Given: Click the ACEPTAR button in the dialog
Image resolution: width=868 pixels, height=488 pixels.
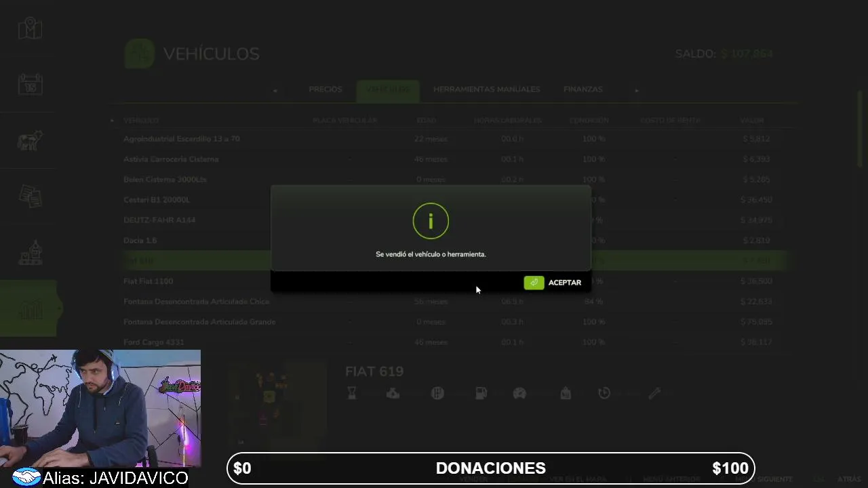Looking at the screenshot, I should point(553,283).
